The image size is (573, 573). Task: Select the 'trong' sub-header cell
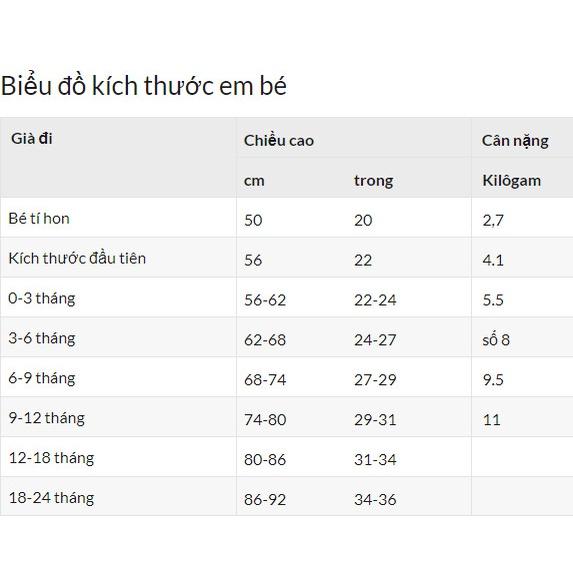point(373,181)
